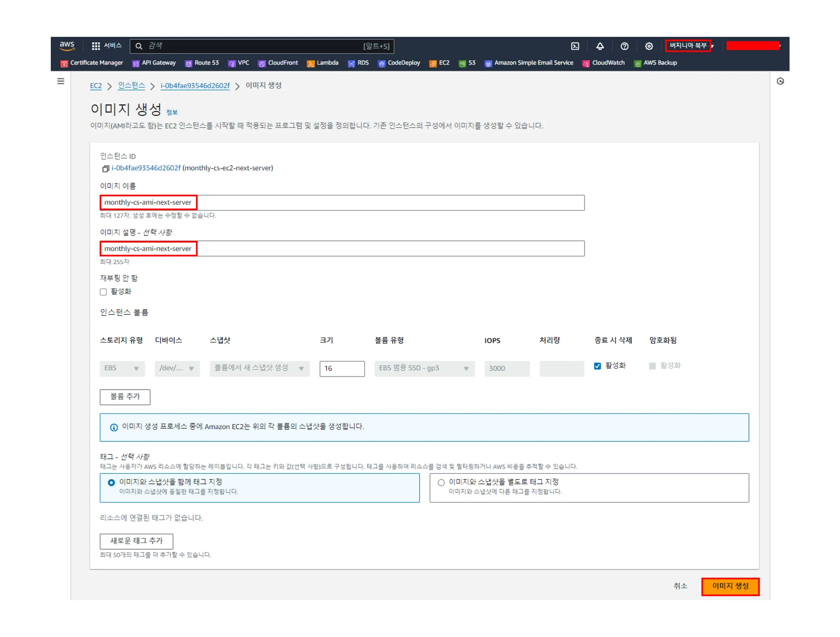Expand the hamburger side navigation menu

pos(61,81)
